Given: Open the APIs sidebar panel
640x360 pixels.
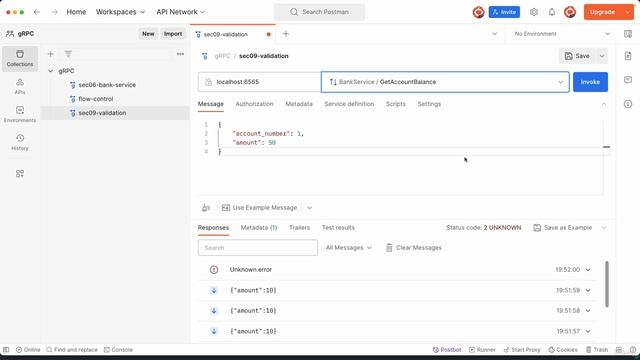Looking at the screenshot, I should tap(20, 87).
